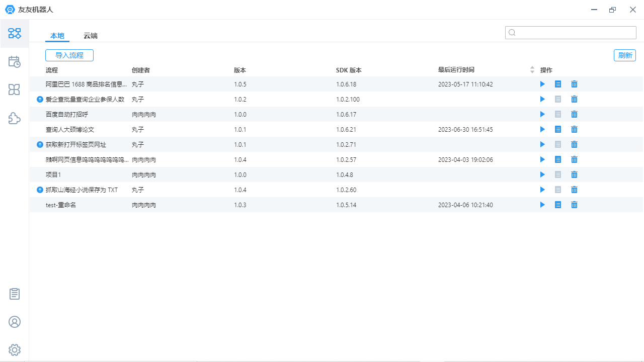Switch to the 云端 tab
The height and width of the screenshot is (362, 644).
click(91, 36)
